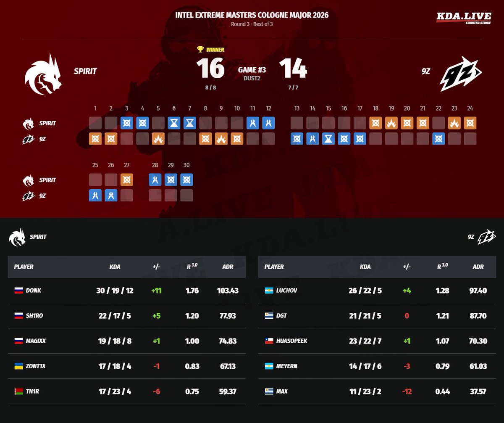Click the Argentina flag next to LUCHOV
504x423 pixels.
point(269,291)
